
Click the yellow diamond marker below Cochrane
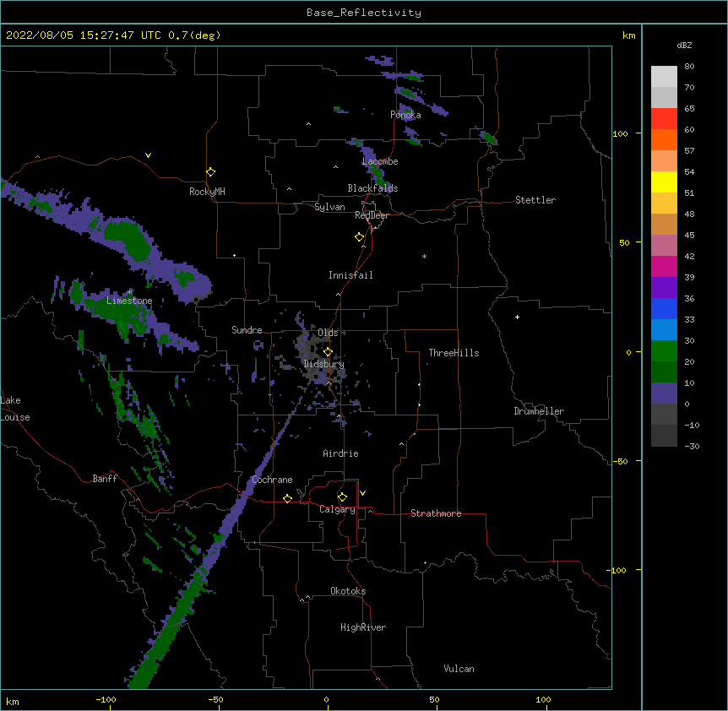[x=287, y=498]
